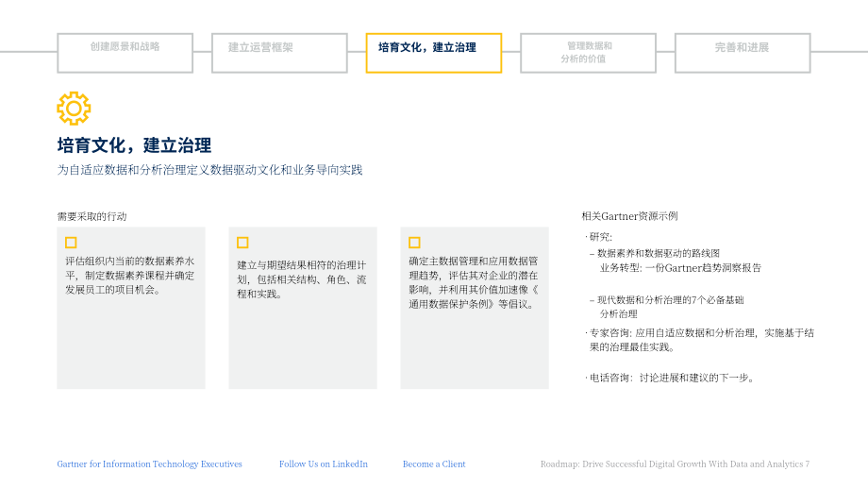Jump to the 完善和进展 step
Viewport: 868px width, 489px height.
[x=743, y=53]
